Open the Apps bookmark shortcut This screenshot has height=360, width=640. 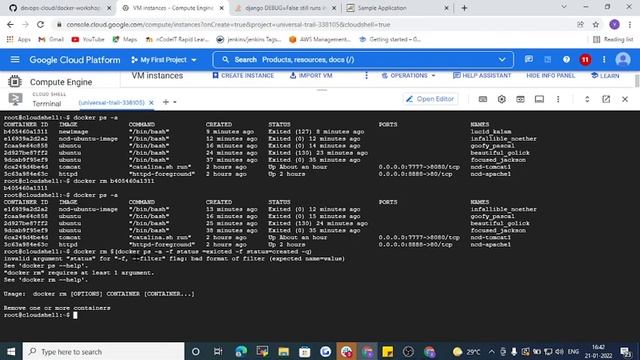tap(19, 40)
